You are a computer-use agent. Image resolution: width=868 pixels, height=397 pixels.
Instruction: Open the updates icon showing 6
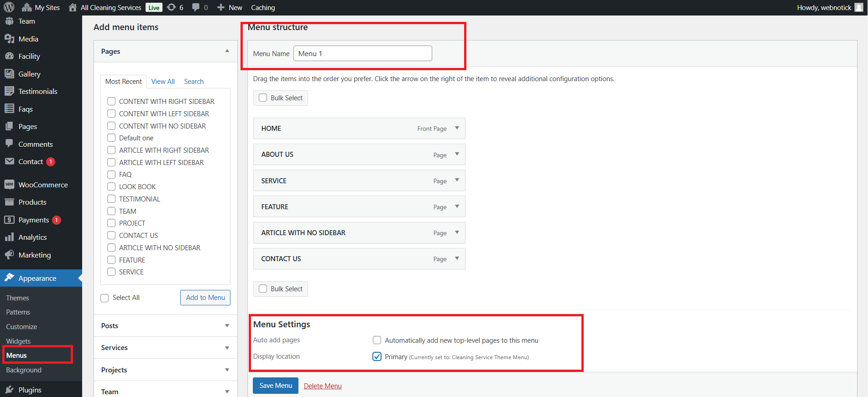(172, 7)
